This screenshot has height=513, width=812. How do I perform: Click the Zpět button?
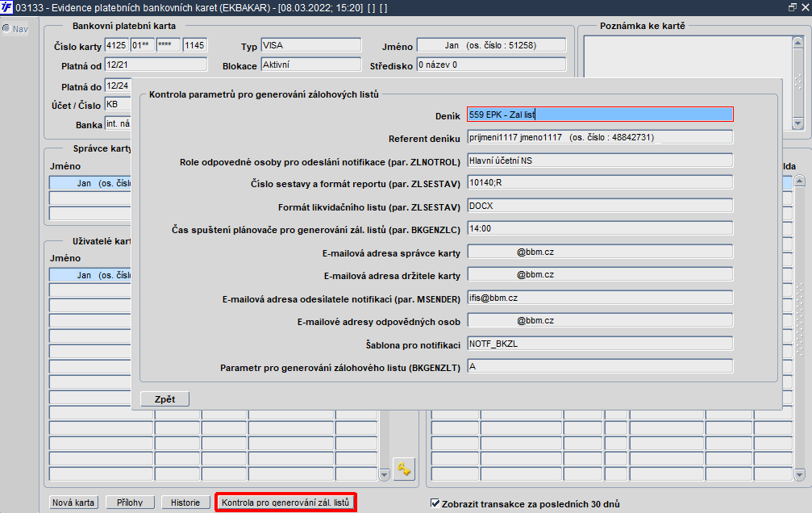tap(164, 399)
